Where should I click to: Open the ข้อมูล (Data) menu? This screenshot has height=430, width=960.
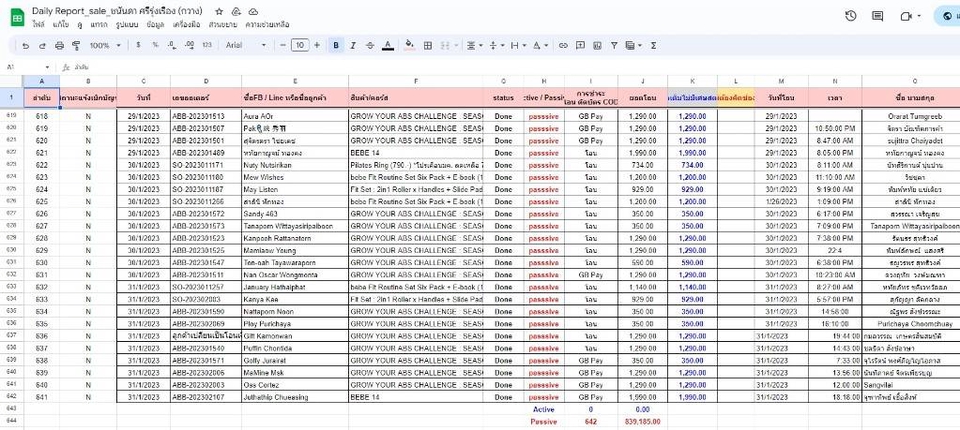[x=156, y=25]
